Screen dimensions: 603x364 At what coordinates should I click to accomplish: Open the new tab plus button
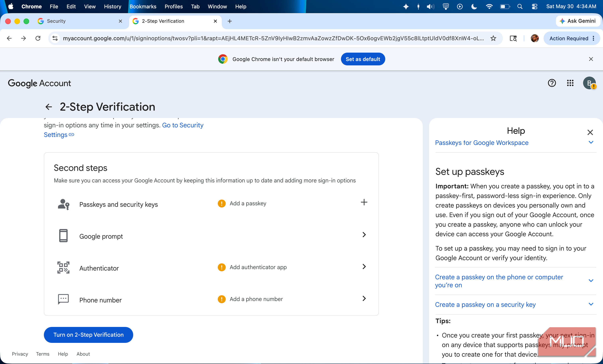tap(230, 21)
